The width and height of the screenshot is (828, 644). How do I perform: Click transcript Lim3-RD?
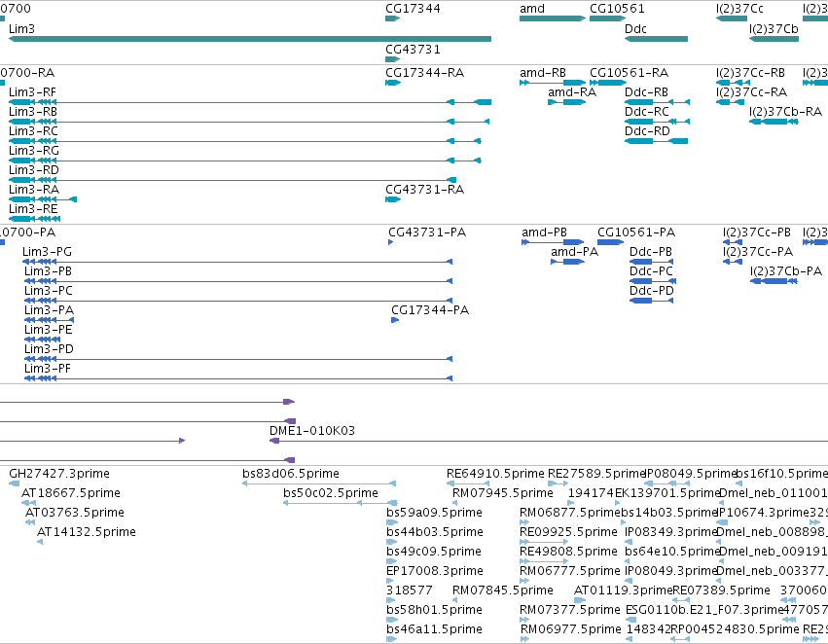(233, 180)
